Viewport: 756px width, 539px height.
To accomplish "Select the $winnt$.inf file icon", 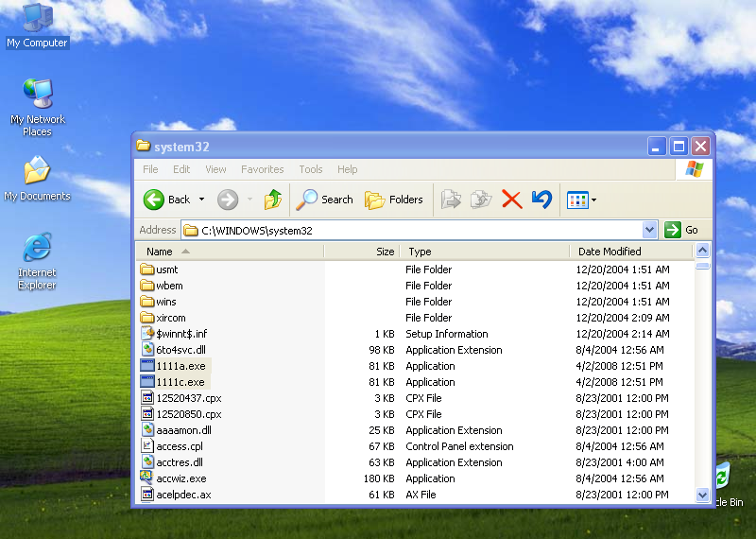I will [147, 333].
